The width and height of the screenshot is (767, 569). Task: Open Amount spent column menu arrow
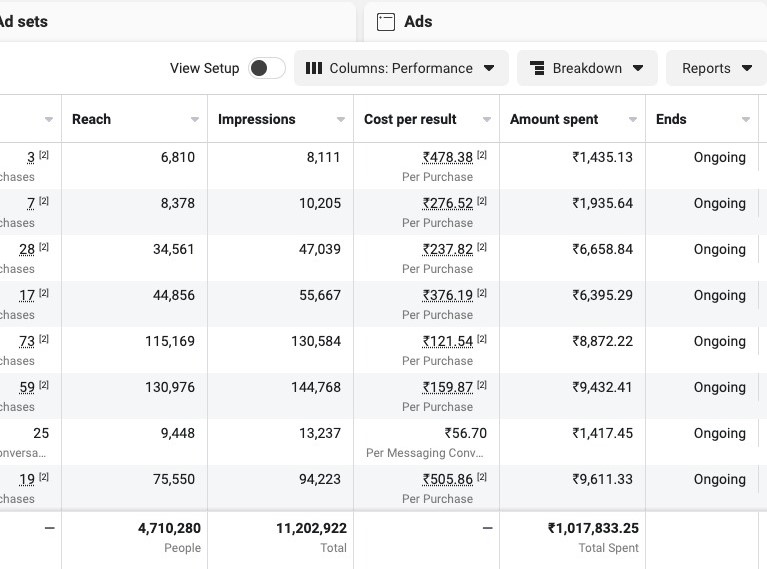pyautogui.click(x=633, y=120)
